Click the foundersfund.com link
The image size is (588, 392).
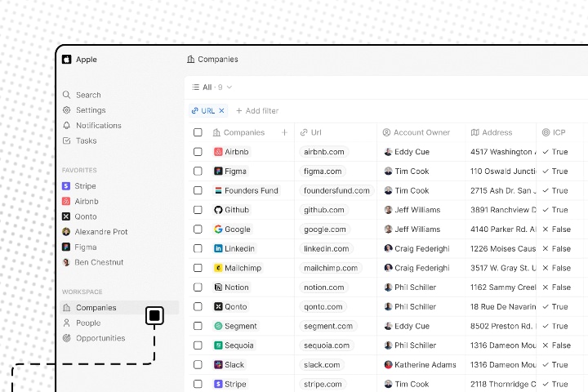[336, 190]
